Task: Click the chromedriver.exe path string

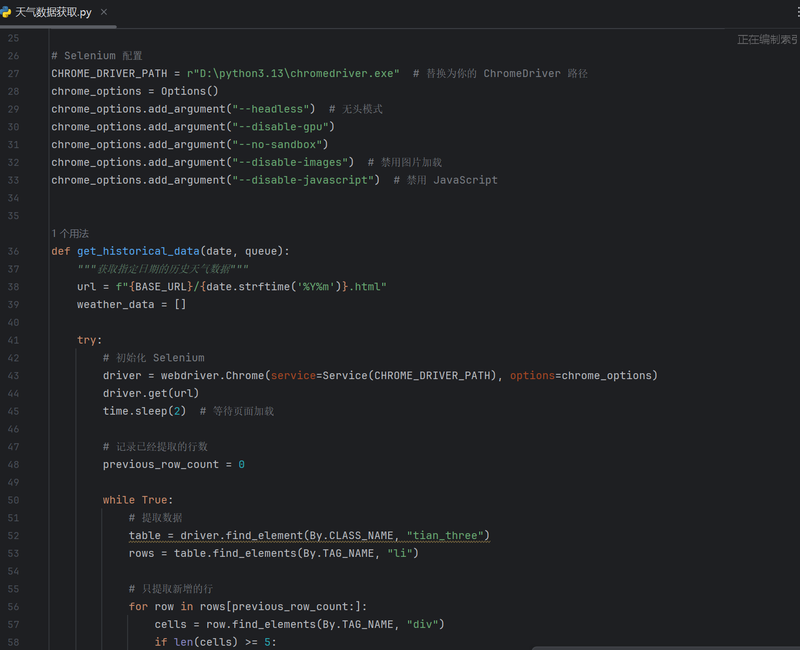Action: point(293,73)
